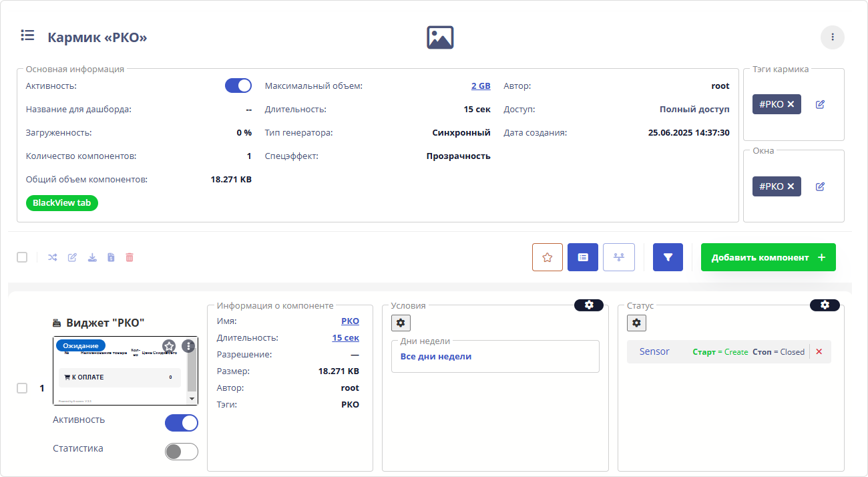
Task: Click the image placeholder icon in header
Action: click(x=440, y=37)
